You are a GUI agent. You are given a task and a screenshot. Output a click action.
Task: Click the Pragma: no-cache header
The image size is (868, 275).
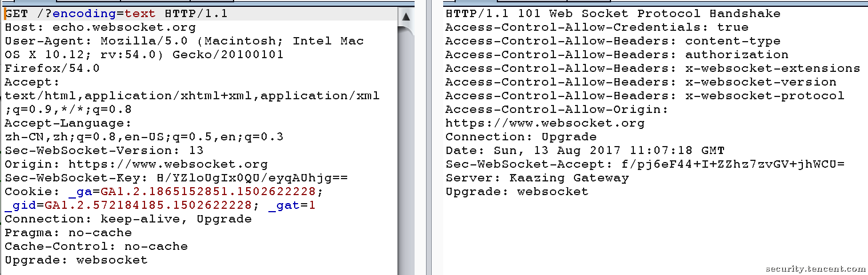(x=68, y=233)
